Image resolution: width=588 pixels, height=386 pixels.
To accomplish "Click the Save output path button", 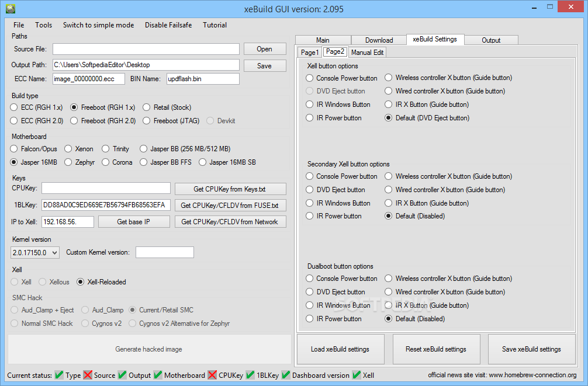I will (264, 65).
